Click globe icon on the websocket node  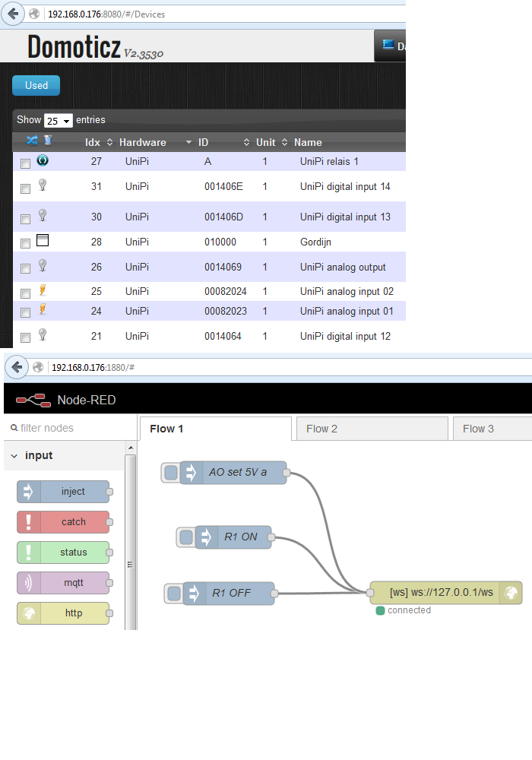tap(511, 592)
